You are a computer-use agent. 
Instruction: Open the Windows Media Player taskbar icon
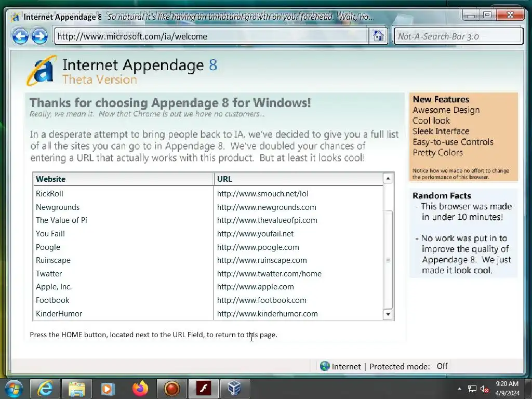(108, 389)
